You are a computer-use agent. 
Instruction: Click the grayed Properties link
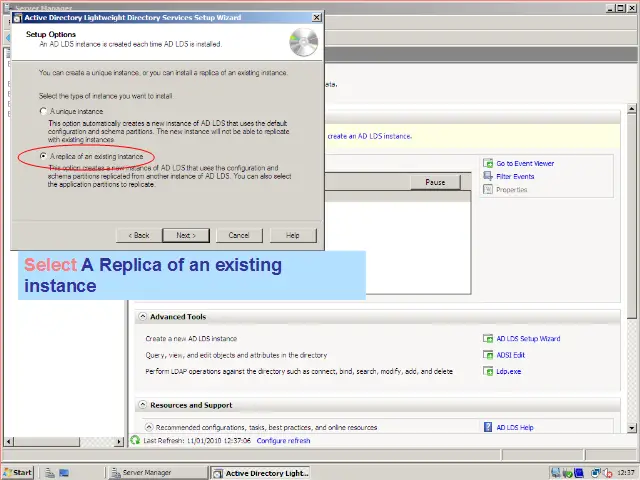(x=511, y=189)
